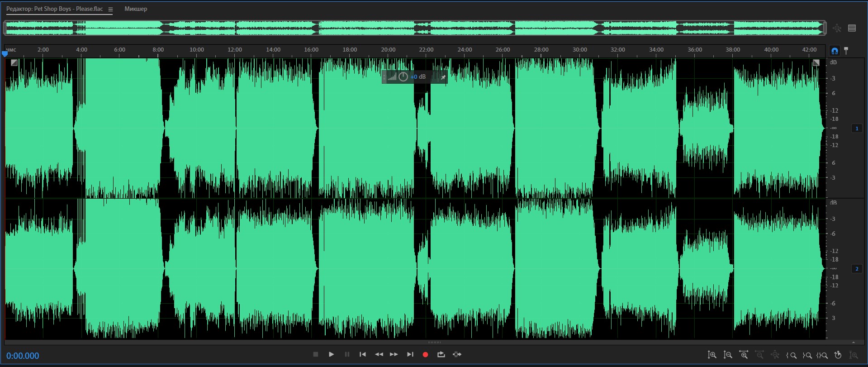Click the Play button in transport controls
Viewport: 868px width, 367px height.
click(331, 354)
